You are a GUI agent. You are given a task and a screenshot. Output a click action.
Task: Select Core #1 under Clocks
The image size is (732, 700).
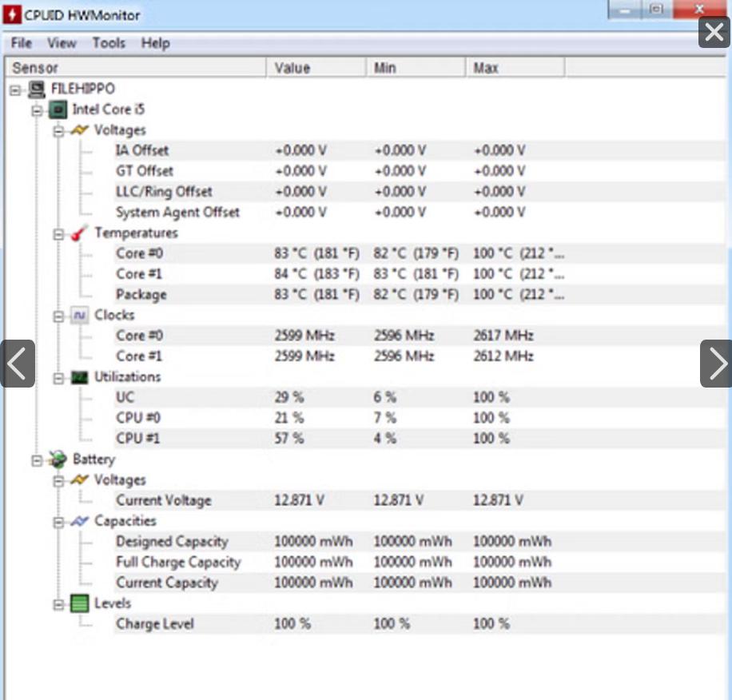point(420,356)
